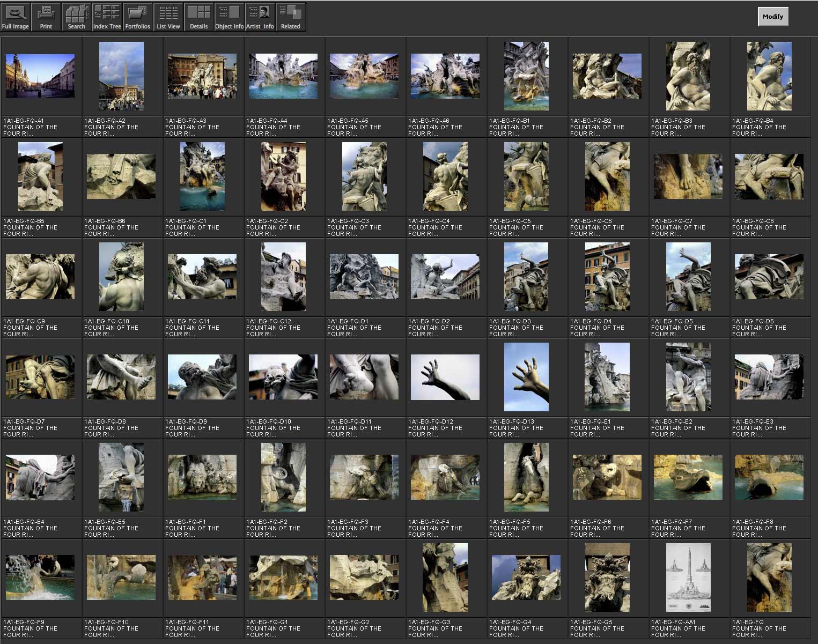Image resolution: width=818 pixels, height=644 pixels.
Task: Select thumbnail 1A1-BG-FQ-D13 raised hand
Action: click(526, 377)
